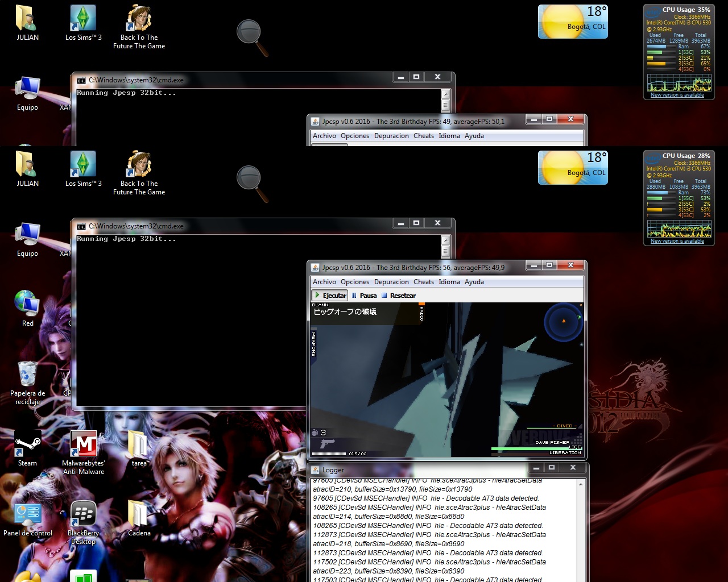Click Java icon of Jpcsp FPS: 56 window
Image resolution: width=728 pixels, height=582 pixels.
[315, 267]
